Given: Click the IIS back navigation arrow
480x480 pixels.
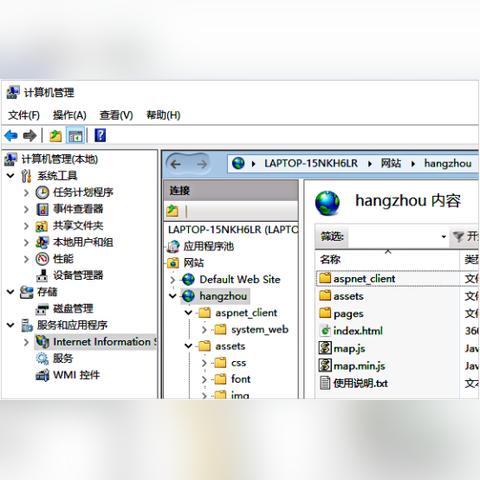Looking at the screenshot, I should coord(176,164).
